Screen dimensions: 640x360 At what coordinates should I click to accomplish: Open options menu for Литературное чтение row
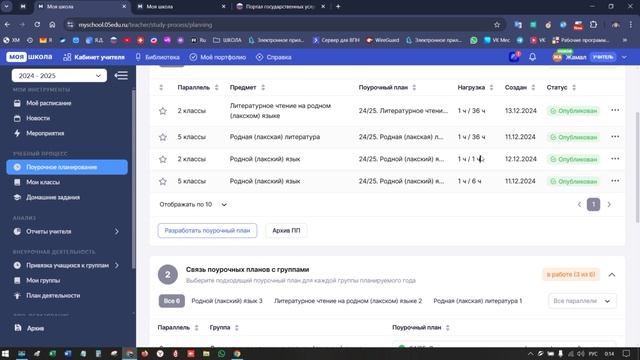[x=615, y=110]
